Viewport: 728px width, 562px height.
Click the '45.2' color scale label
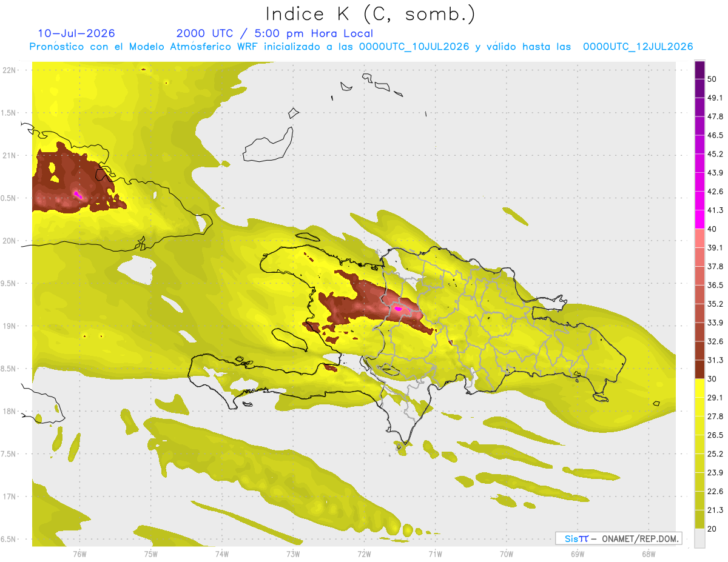(x=716, y=154)
